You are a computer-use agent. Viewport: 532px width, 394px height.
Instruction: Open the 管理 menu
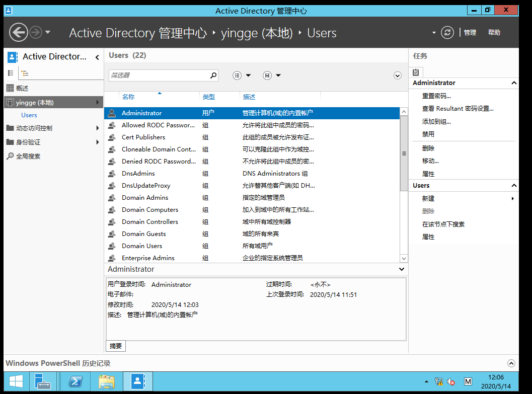tap(470, 33)
